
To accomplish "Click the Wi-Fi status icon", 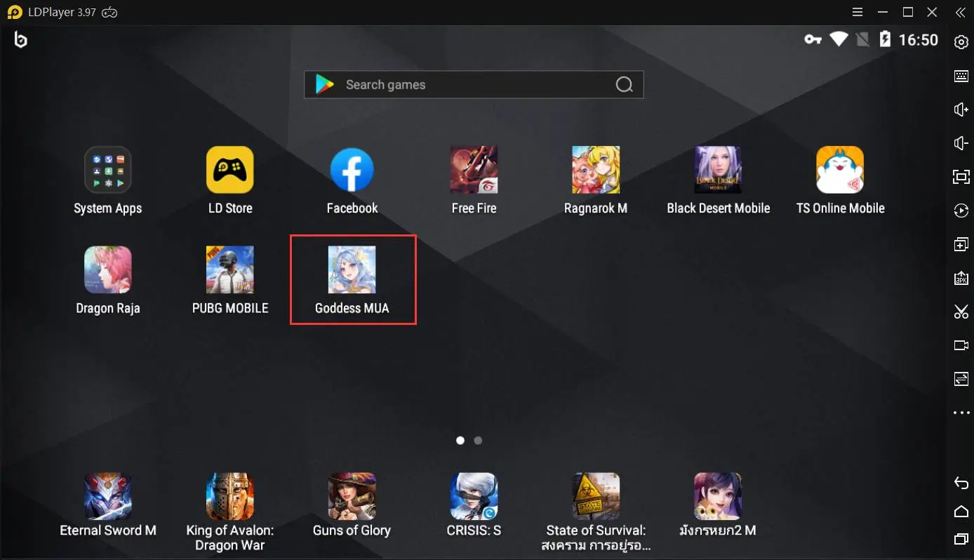I will click(x=839, y=39).
